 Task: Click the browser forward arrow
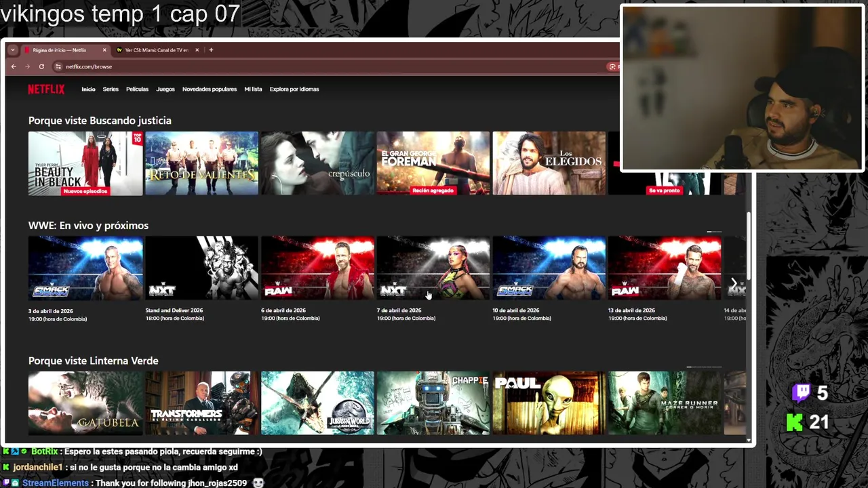click(27, 66)
